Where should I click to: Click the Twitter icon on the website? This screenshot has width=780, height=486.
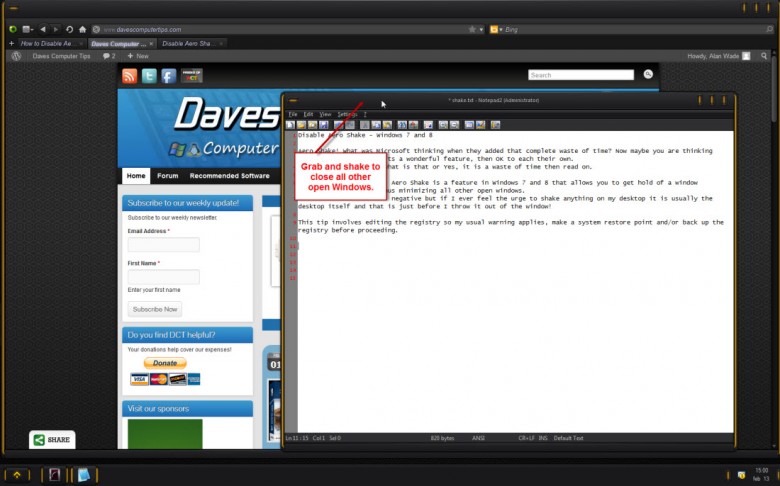click(x=149, y=76)
